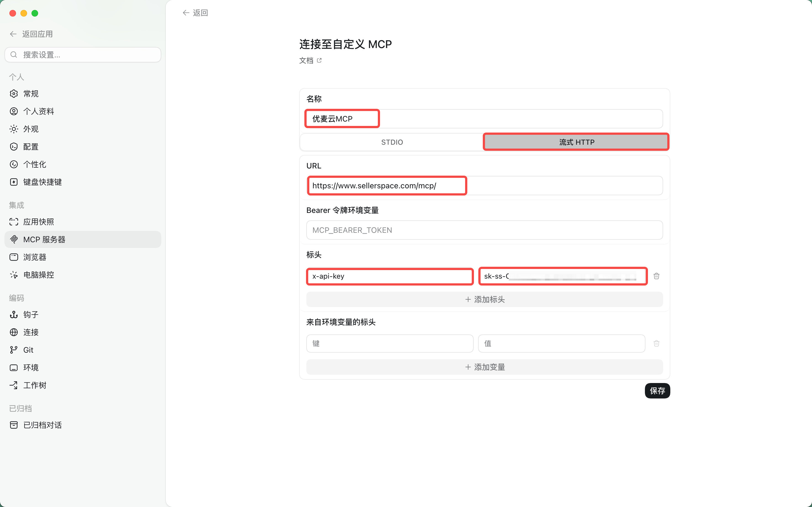Open 连接 settings
812x507 pixels.
point(83,332)
